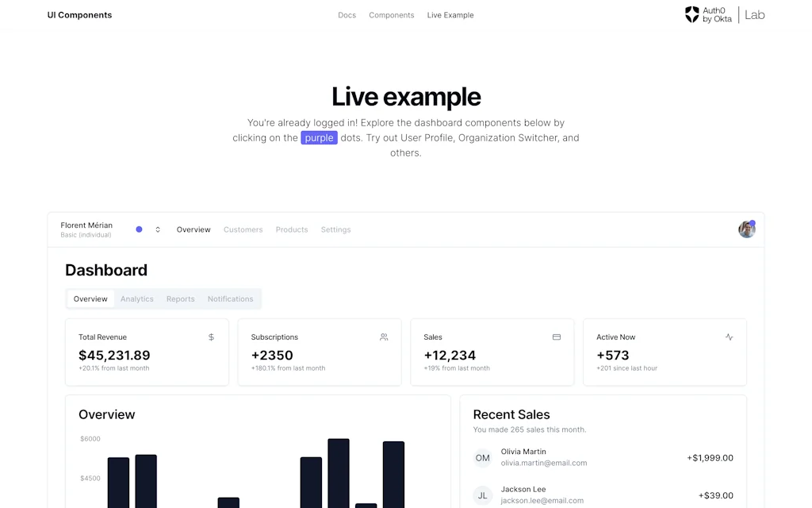
Task: Click the users icon on Subscriptions card
Action: pyautogui.click(x=383, y=337)
